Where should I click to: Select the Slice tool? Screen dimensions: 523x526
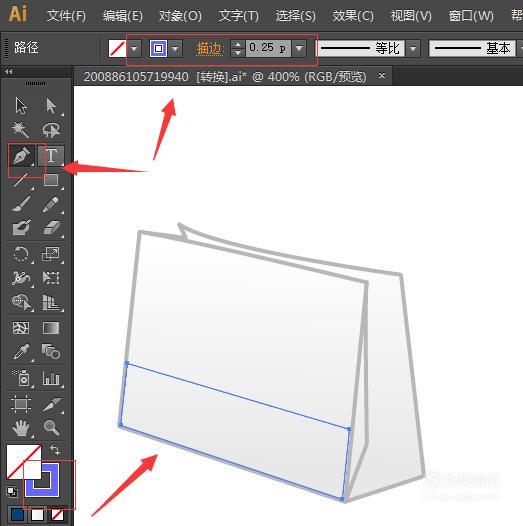point(52,404)
